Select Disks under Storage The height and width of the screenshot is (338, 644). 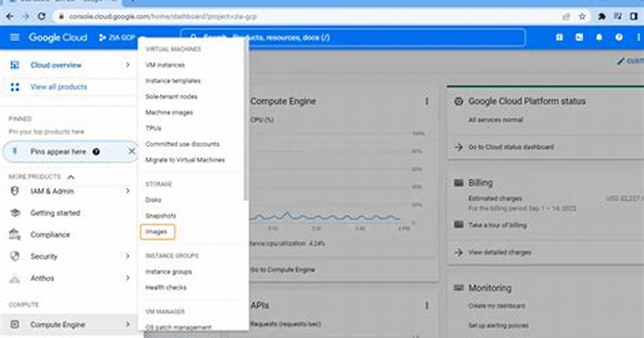153,200
